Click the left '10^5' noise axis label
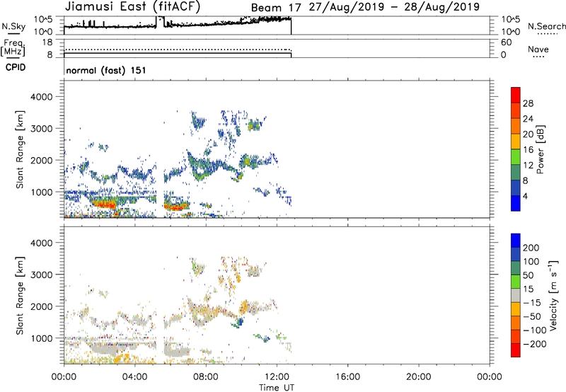This screenshot has height=392, width=566. click(x=43, y=20)
